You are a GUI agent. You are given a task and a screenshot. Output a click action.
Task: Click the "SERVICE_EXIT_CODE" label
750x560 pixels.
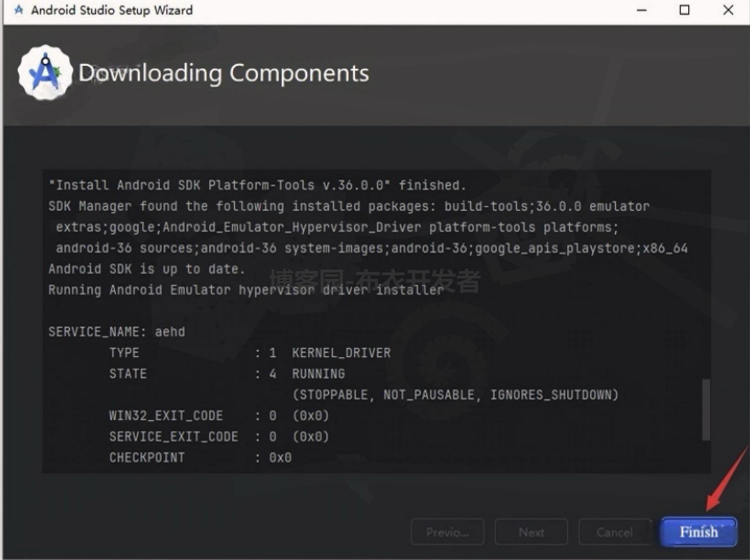tap(174, 437)
